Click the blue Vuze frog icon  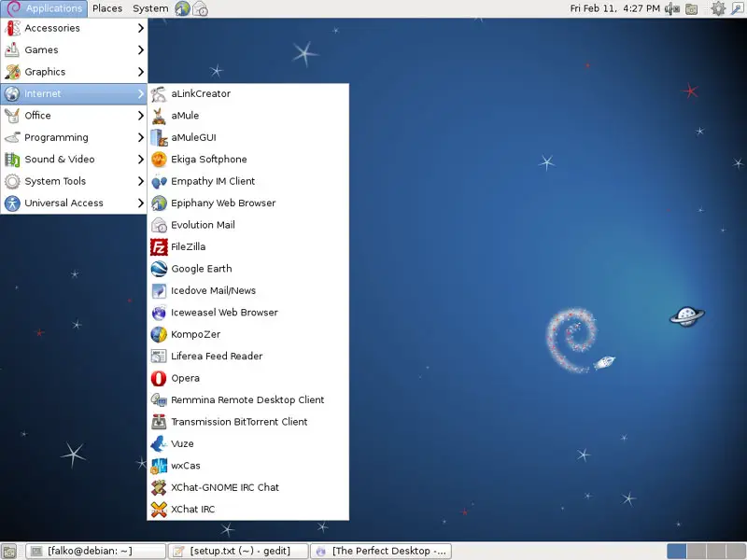tap(159, 444)
